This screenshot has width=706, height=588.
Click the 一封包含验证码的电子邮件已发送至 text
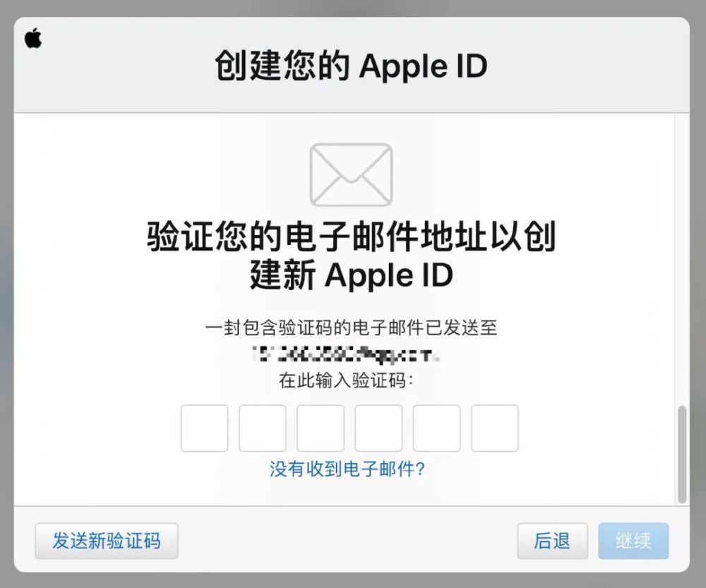(351, 328)
